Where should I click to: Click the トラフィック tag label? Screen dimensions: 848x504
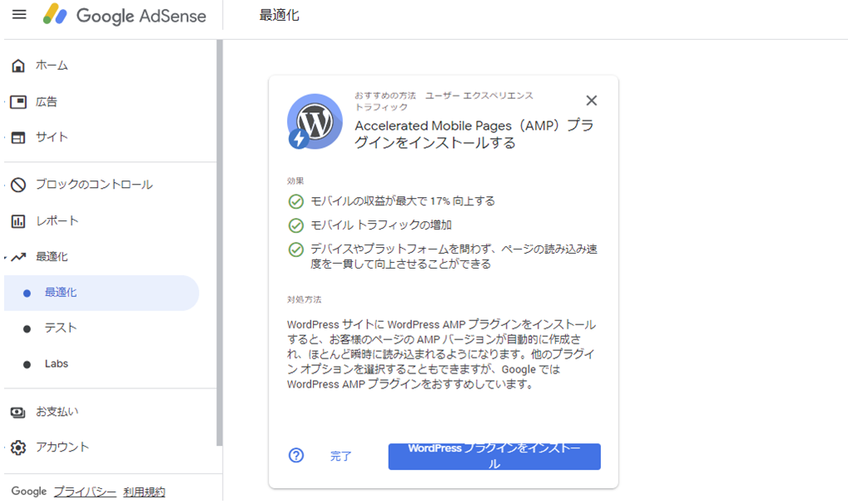tap(381, 107)
